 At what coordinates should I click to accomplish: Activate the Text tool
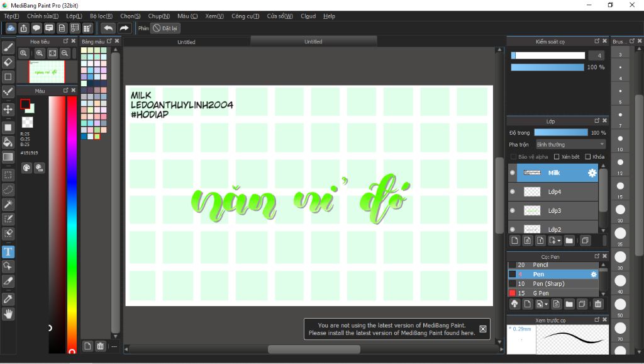[x=8, y=252]
